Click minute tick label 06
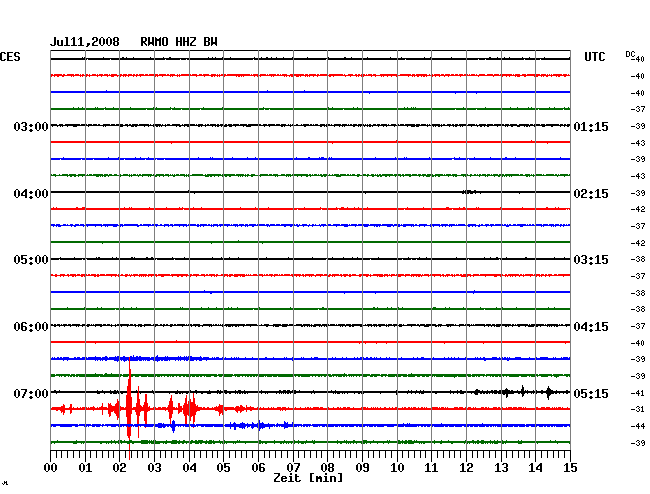 point(258,468)
